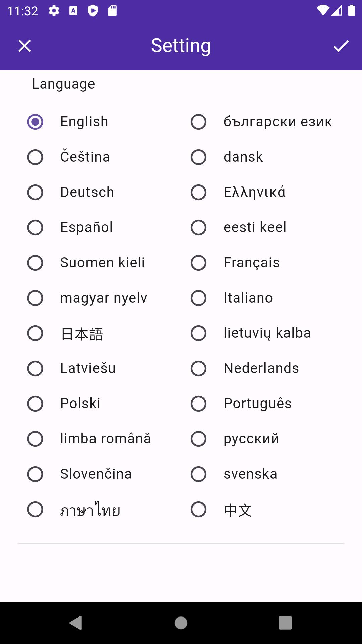Viewport: 362px width, 644px height.
Task: Open recent apps square button
Action: (x=285, y=623)
